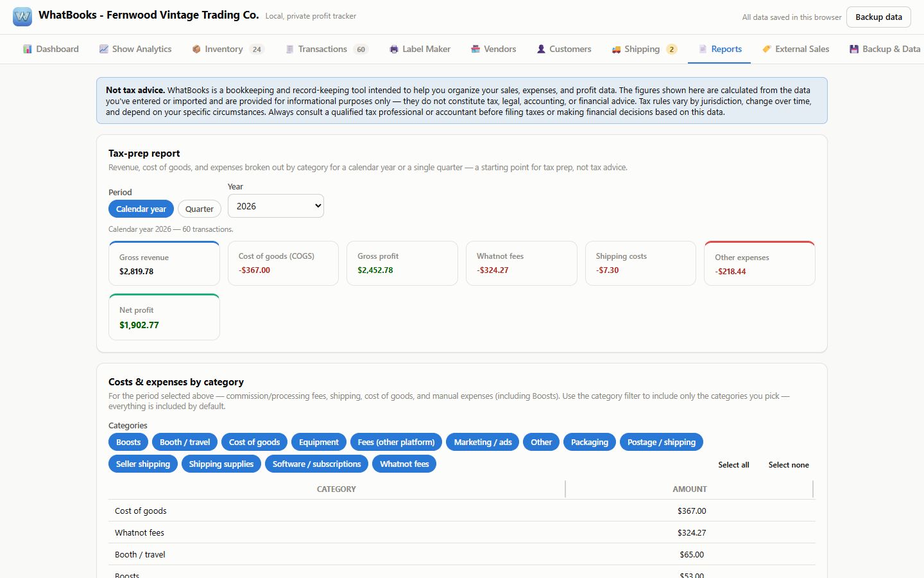Click the Vendors storefront icon
The image size is (924, 578).
475,49
